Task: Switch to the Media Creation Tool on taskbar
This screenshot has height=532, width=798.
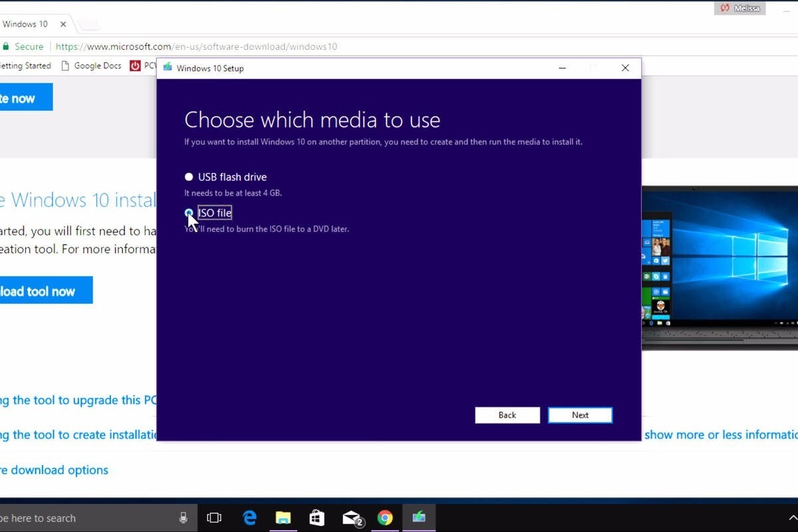Action: (x=420, y=517)
